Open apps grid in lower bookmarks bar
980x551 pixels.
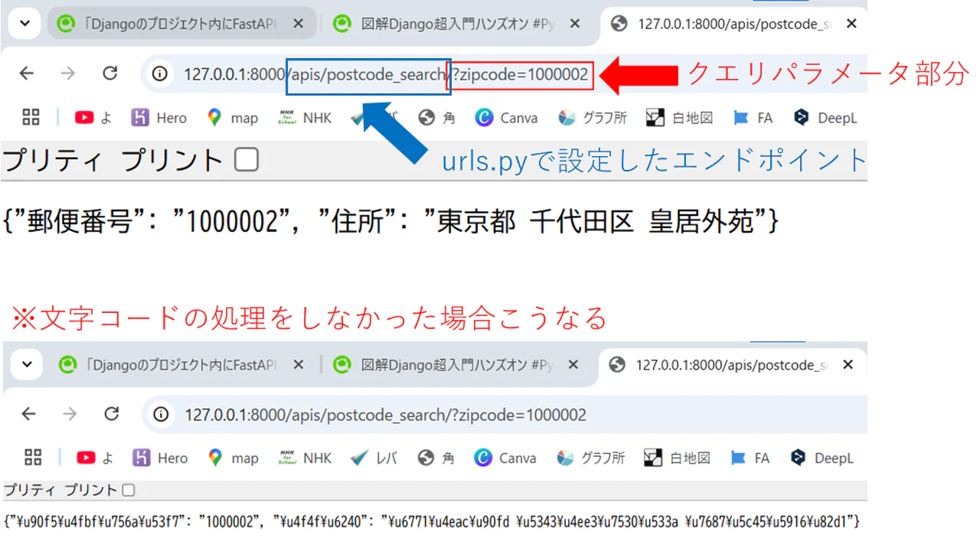[32, 458]
